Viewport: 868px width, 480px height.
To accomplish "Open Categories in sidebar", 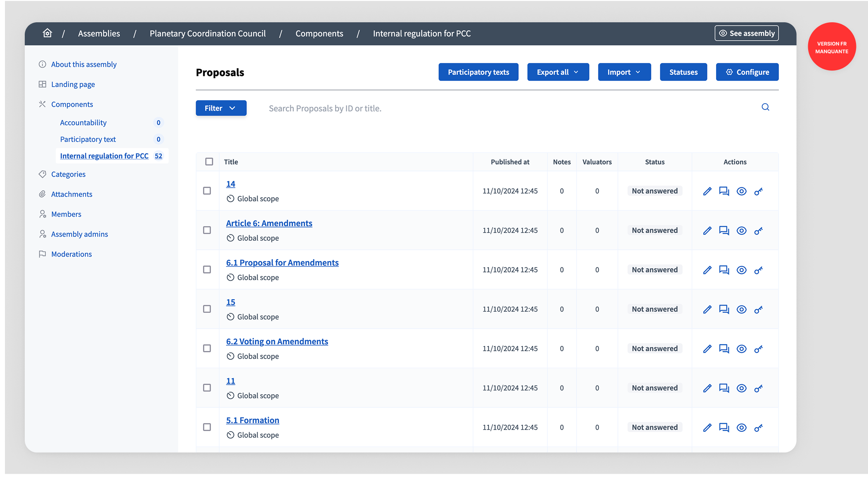I will (69, 174).
